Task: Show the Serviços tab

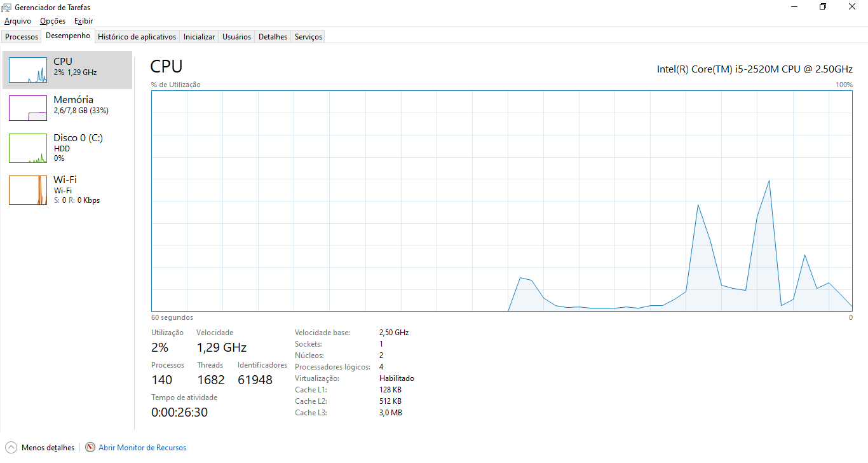Action: (x=308, y=37)
